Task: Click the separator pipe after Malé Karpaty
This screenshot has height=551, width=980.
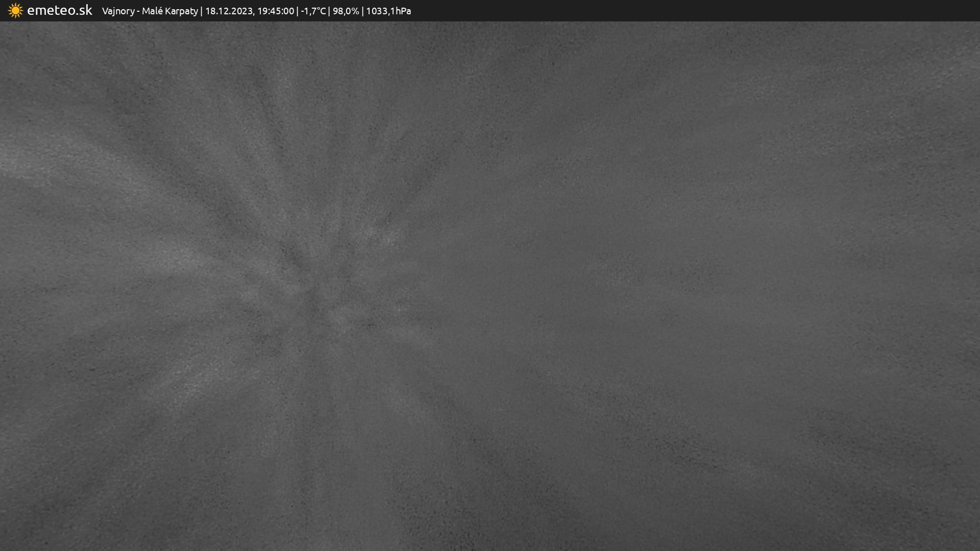Action: (x=202, y=11)
